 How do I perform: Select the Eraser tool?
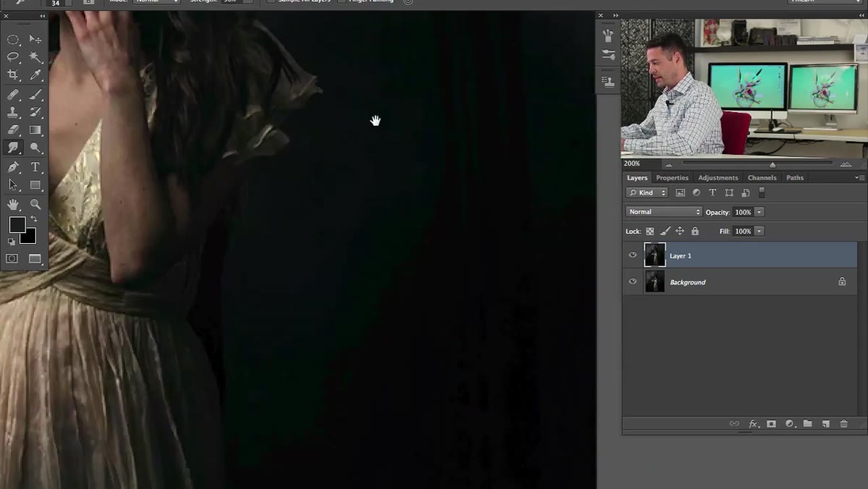point(13,130)
